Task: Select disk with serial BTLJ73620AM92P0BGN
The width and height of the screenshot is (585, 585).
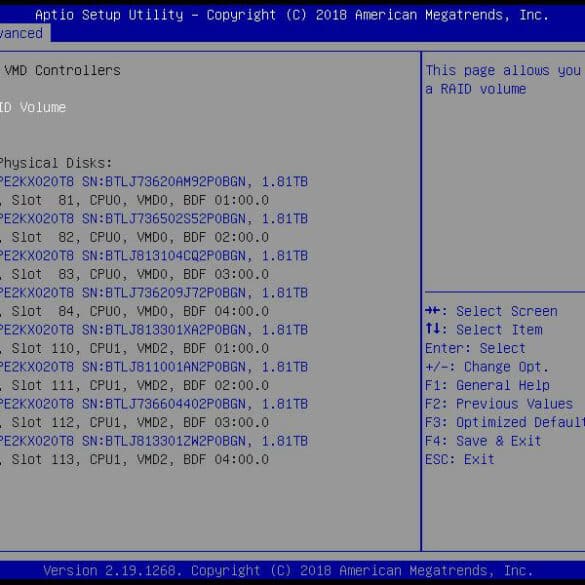Action: 154,182
